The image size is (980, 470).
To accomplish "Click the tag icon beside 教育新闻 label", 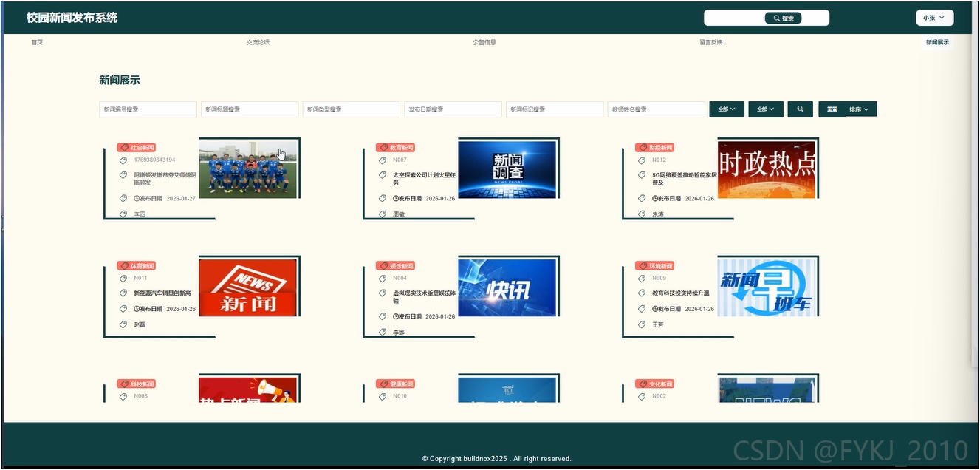I will pos(383,148).
